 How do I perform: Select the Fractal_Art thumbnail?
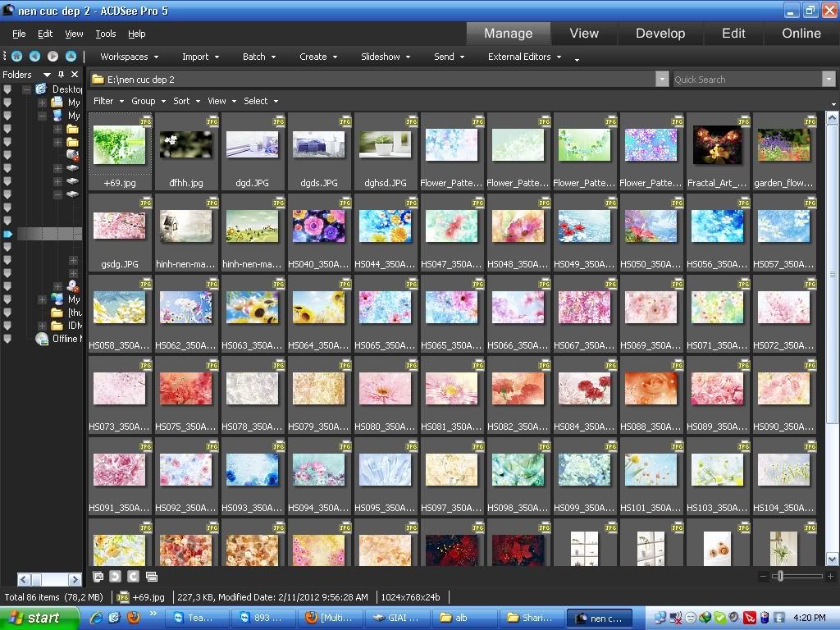click(717, 151)
